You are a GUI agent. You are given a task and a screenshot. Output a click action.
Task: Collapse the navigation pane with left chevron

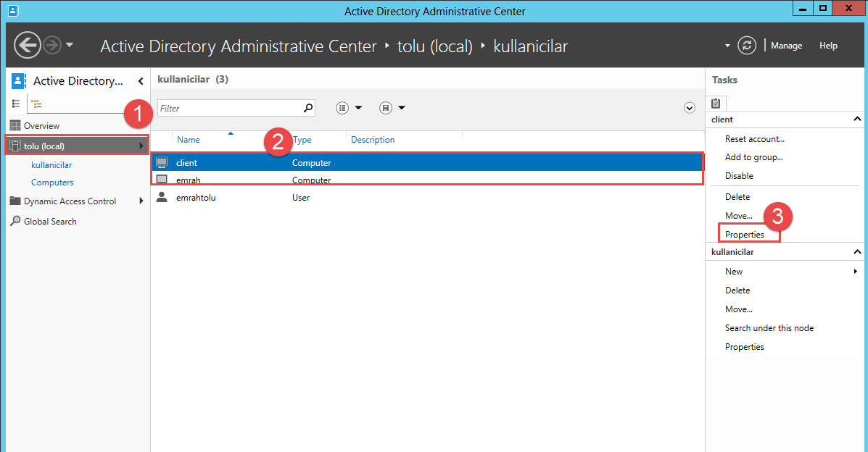coord(141,81)
